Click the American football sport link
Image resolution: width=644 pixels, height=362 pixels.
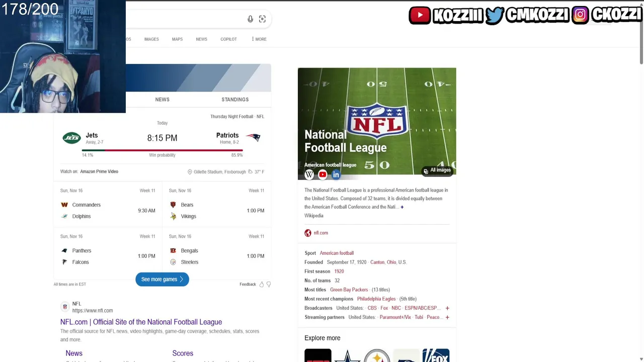pos(337,253)
